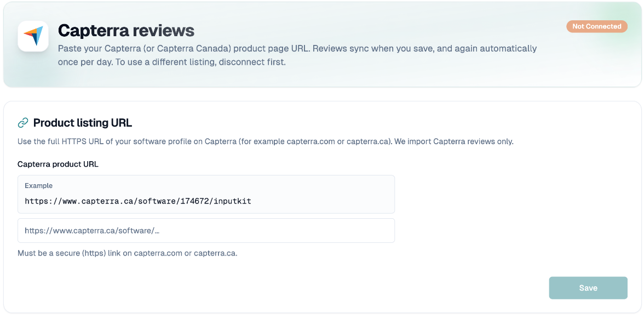Click the Example label in the sample box
This screenshot has height=318, width=644.
coord(38,185)
